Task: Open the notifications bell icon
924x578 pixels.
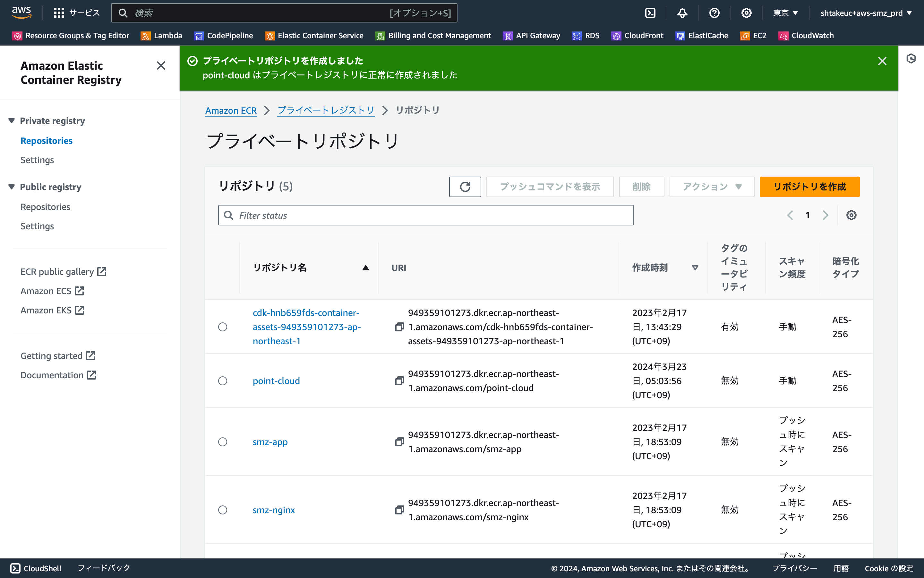Action: [682, 13]
